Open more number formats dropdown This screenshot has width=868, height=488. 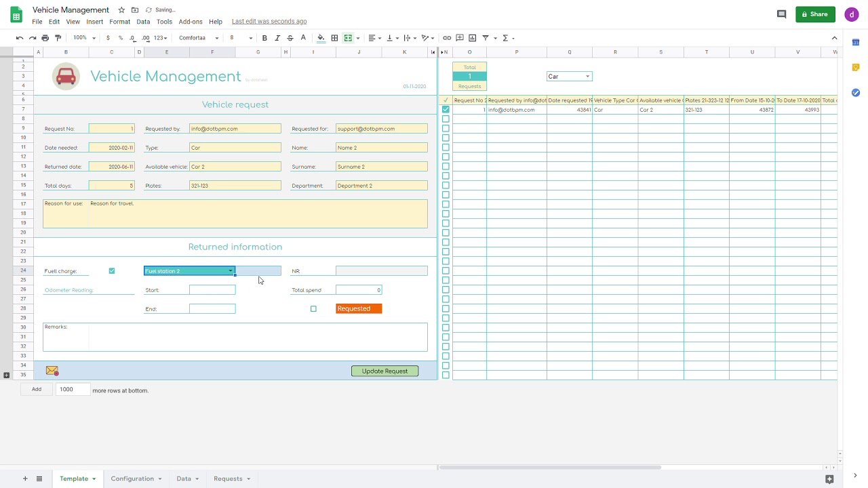click(x=160, y=38)
